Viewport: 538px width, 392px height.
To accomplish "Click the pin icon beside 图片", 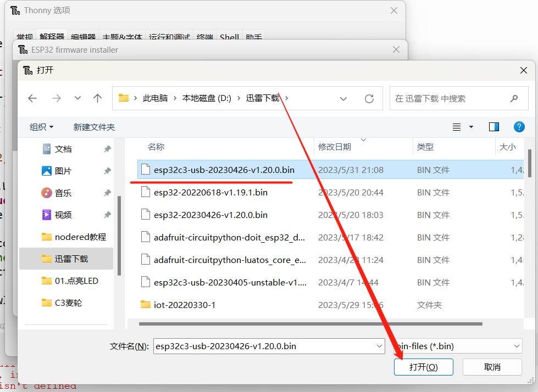I will click(x=107, y=171).
